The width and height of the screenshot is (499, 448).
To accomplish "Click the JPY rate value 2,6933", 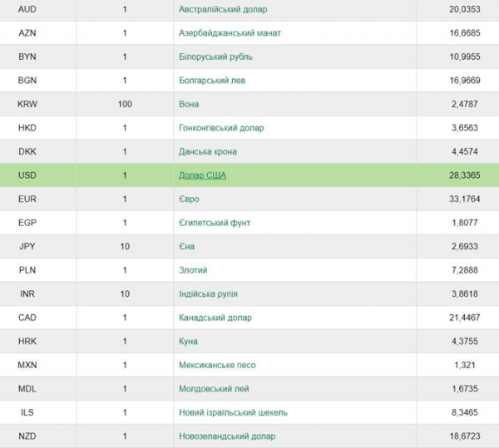I will [465, 246].
